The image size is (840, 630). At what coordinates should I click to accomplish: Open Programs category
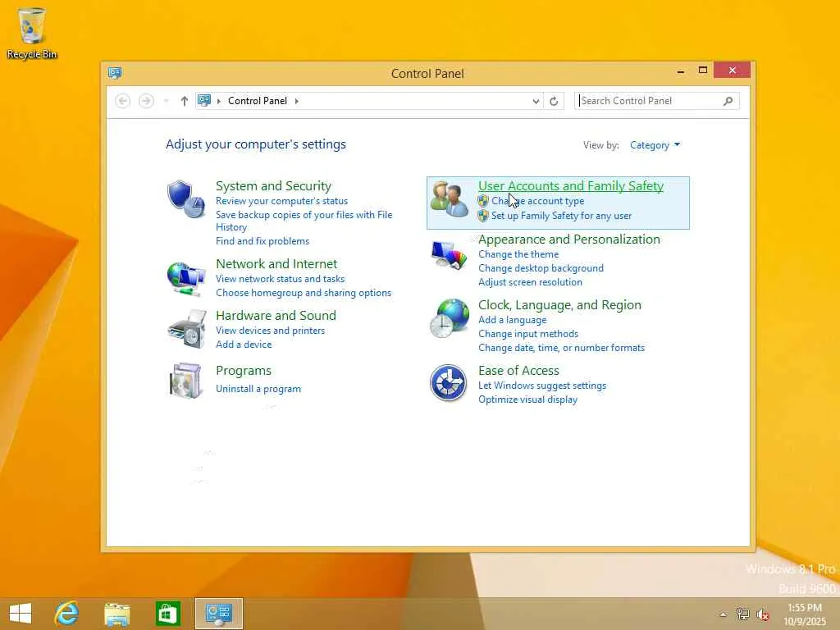point(243,371)
